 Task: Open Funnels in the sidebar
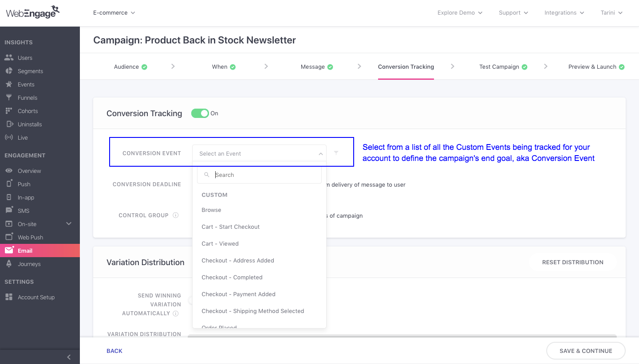pos(40,98)
